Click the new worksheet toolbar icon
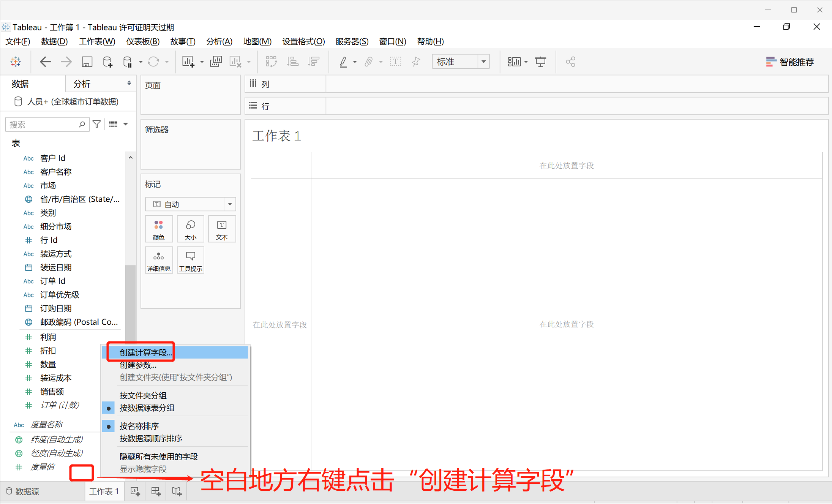The width and height of the screenshot is (832, 504). 188,62
